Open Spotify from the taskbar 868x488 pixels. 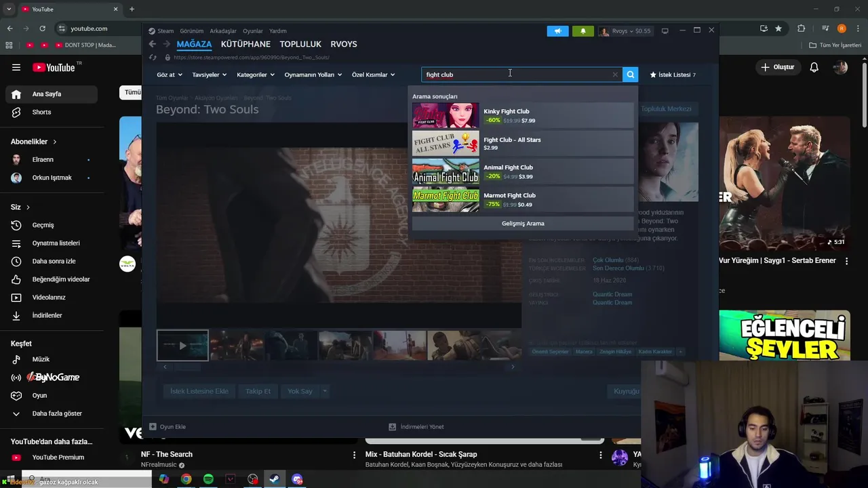(x=208, y=479)
